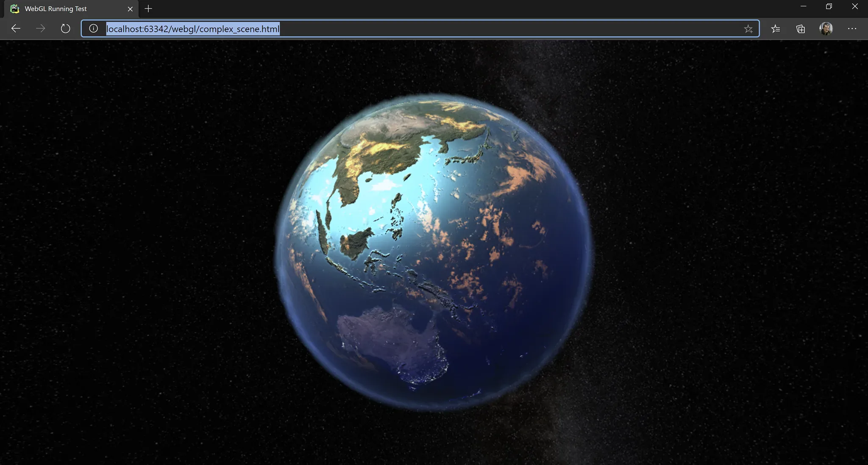Open Settings and more menu
This screenshot has height=465, width=868.
click(x=852, y=29)
